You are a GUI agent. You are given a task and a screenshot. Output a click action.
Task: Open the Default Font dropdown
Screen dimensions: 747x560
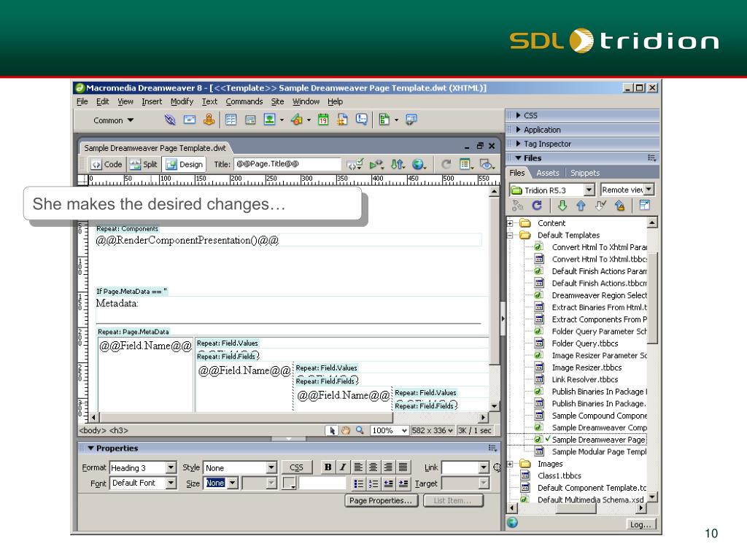pos(171,483)
